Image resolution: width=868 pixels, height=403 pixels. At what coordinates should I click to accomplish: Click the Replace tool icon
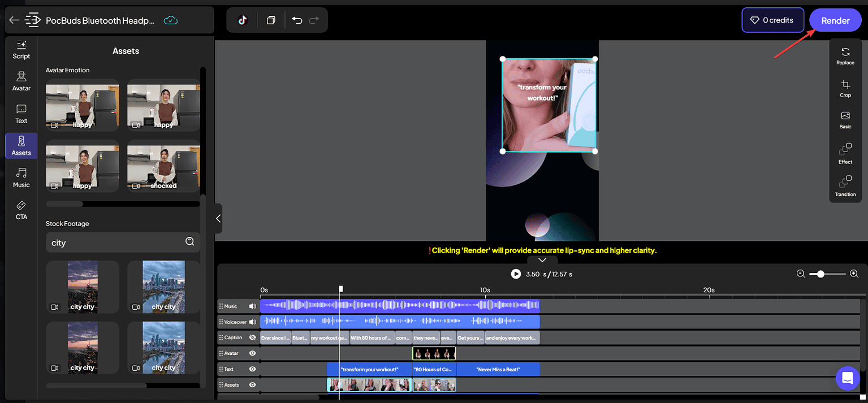845,55
